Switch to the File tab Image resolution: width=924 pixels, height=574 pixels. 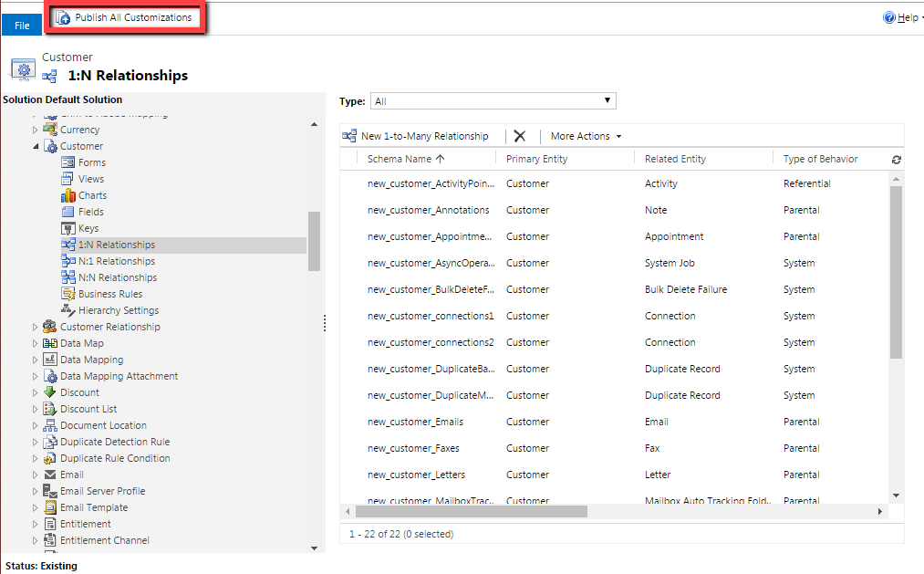(21, 25)
